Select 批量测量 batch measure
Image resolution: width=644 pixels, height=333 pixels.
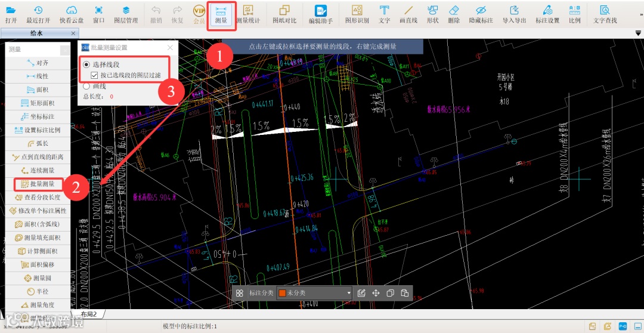(38, 184)
